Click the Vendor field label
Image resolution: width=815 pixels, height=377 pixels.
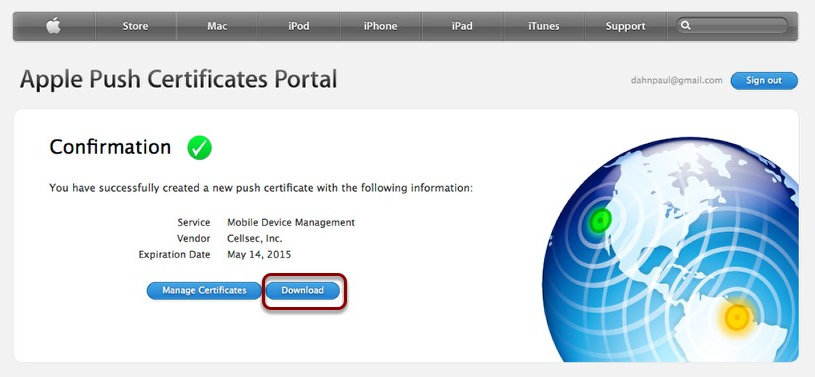point(193,239)
